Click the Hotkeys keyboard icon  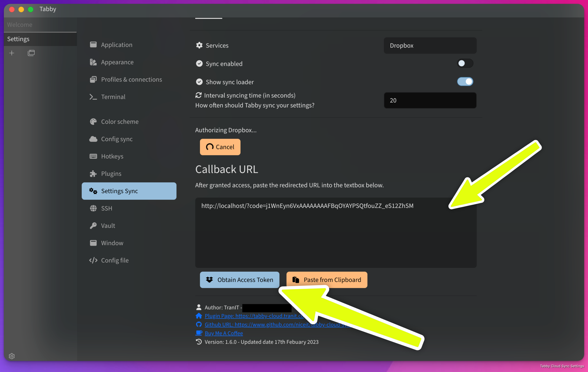pos(93,156)
